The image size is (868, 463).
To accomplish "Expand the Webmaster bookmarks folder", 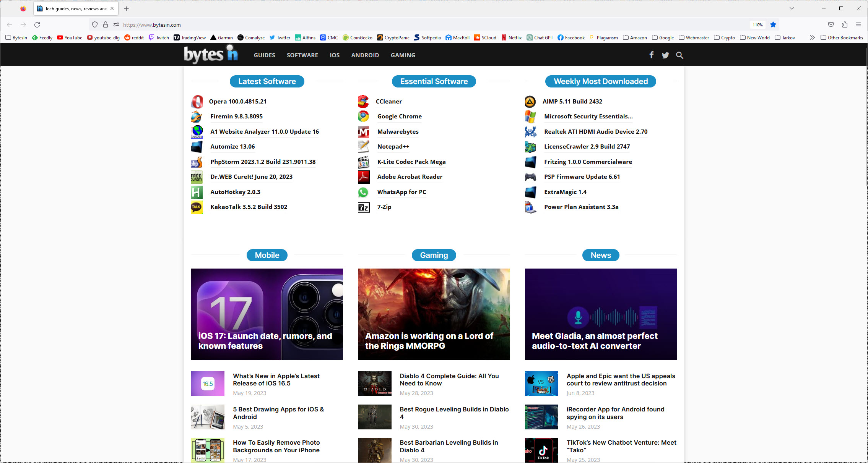I will (694, 37).
